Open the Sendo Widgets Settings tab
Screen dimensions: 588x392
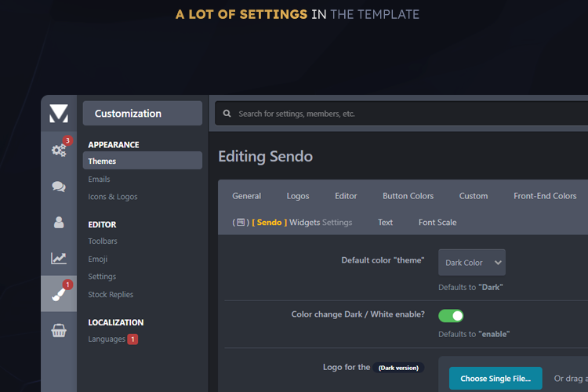click(x=292, y=223)
